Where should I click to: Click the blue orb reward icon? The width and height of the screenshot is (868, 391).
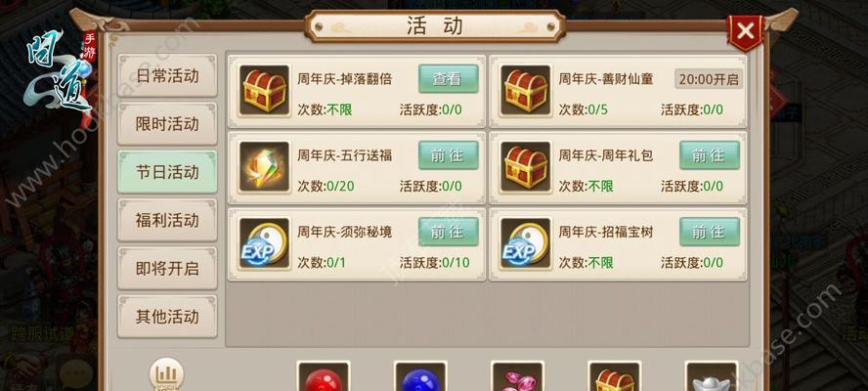[x=420, y=376]
